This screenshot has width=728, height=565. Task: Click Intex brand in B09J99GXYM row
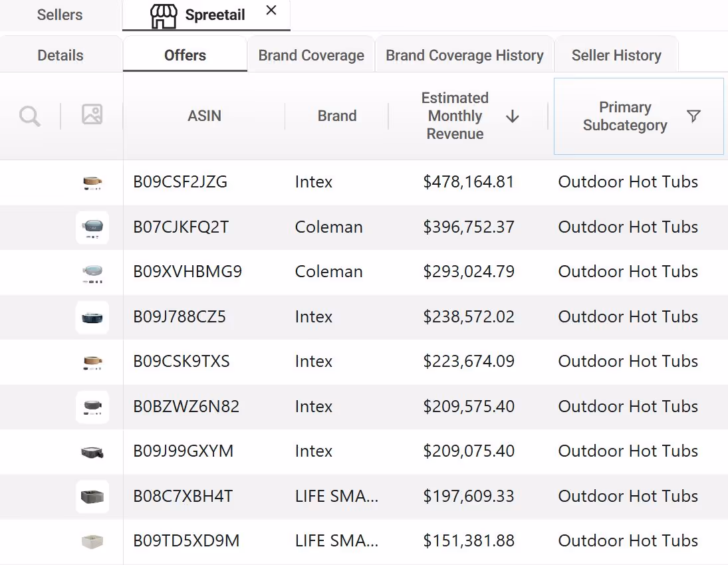pos(314,451)
